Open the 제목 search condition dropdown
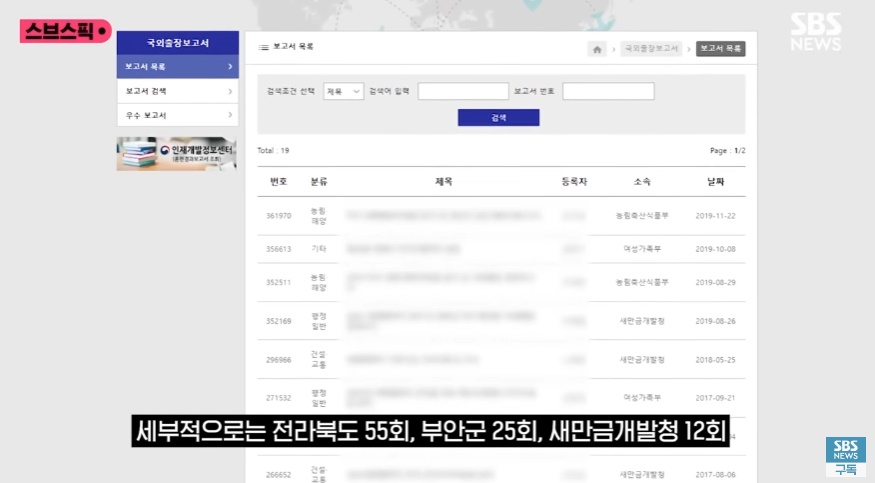Image resolution: width=875 pixels, height=483 pixels. (x=343, y=91)
